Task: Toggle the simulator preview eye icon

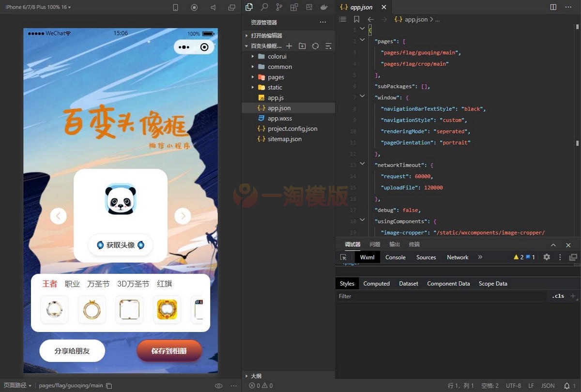Action: click(219, 386)
